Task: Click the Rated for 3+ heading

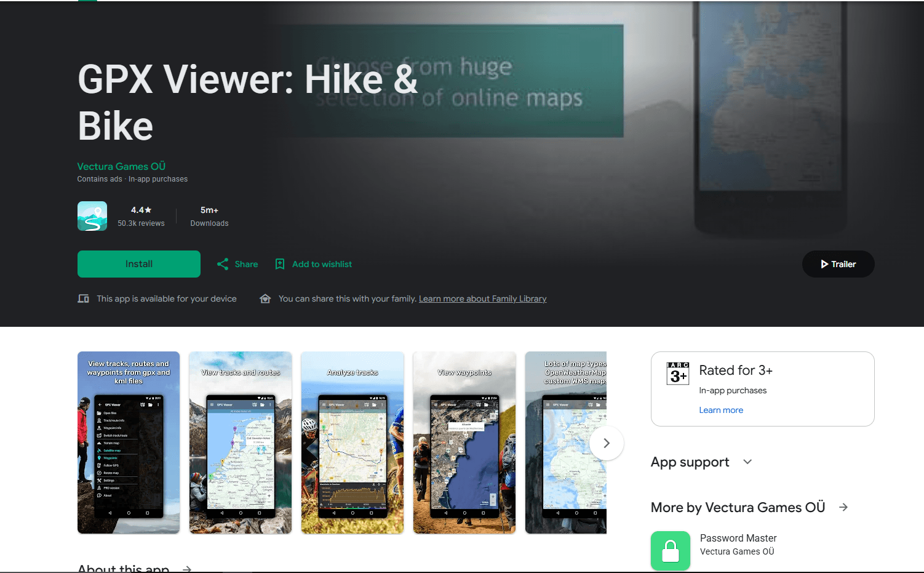Action: [736, 370]
